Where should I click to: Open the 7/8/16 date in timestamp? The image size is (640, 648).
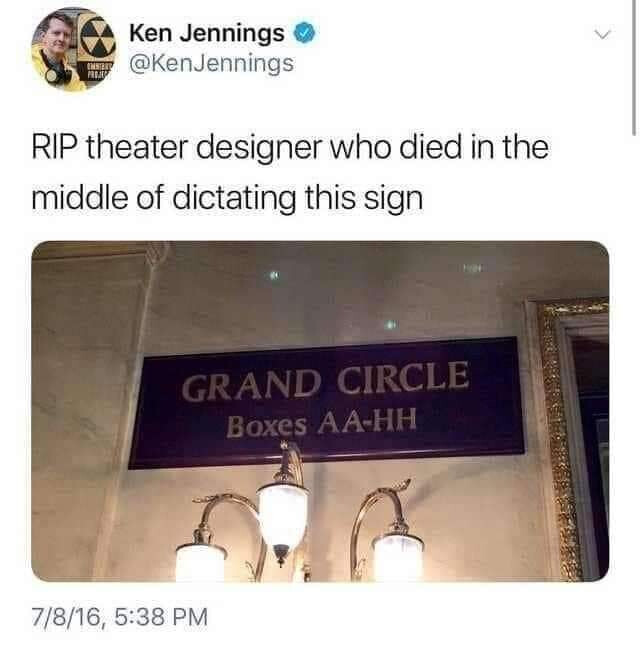tap(66, 617)
